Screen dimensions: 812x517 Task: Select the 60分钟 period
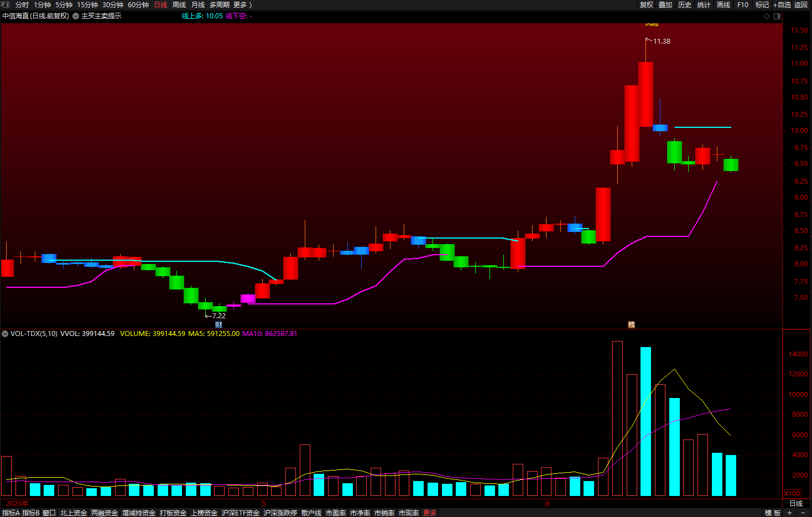pyautogui.click(x=138, y=5)
